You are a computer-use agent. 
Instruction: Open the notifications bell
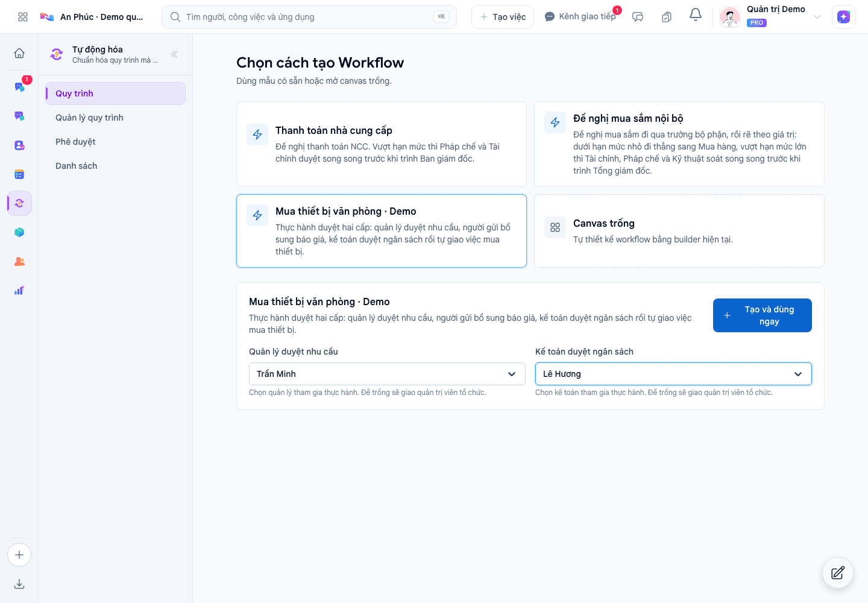point(696,14)
